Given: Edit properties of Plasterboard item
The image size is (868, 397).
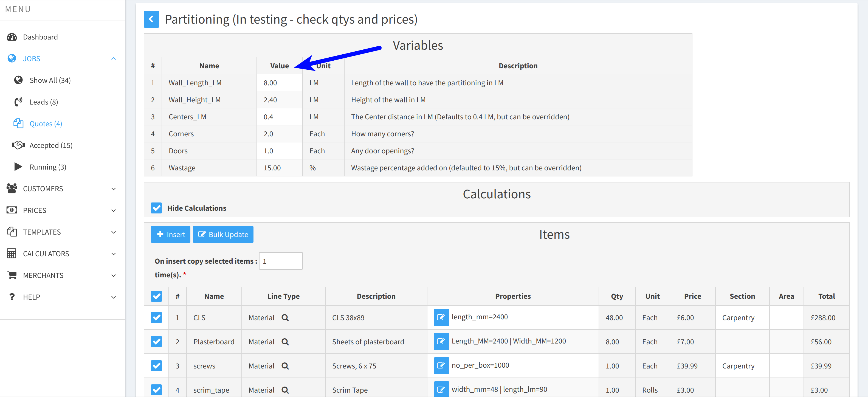Looking at the screenshot, I should coord(441,342).
